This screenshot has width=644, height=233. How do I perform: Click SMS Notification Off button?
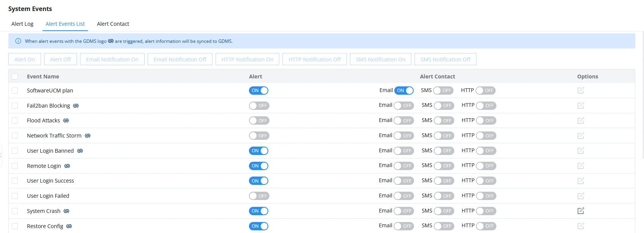point(446,59)
